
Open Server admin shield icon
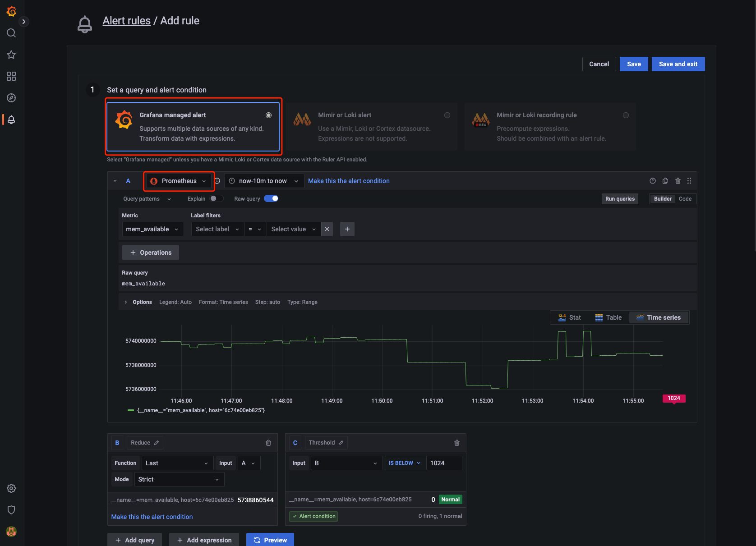coord(11,510)
